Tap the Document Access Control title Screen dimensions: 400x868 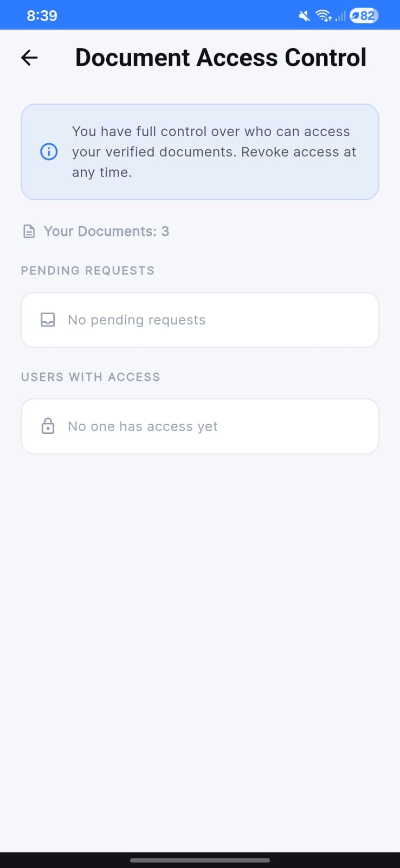pyautogui.click(x=221, y=58)
